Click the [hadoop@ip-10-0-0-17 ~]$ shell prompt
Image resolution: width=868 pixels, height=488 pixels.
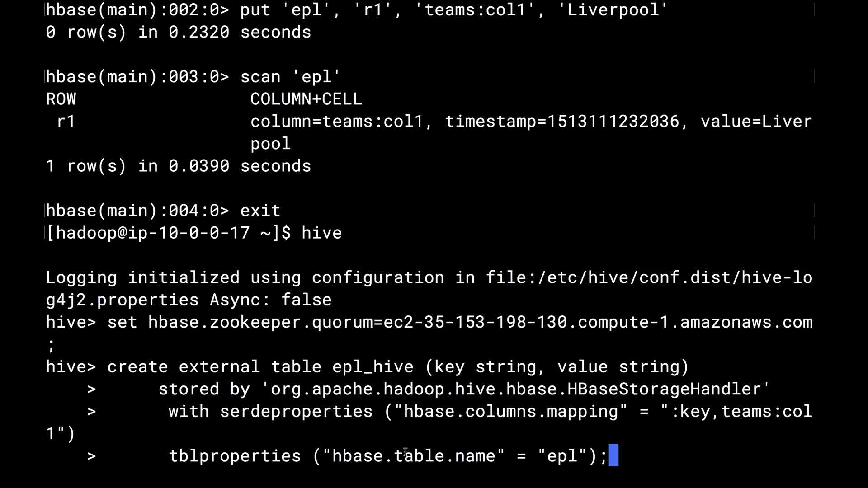[169, 233]
